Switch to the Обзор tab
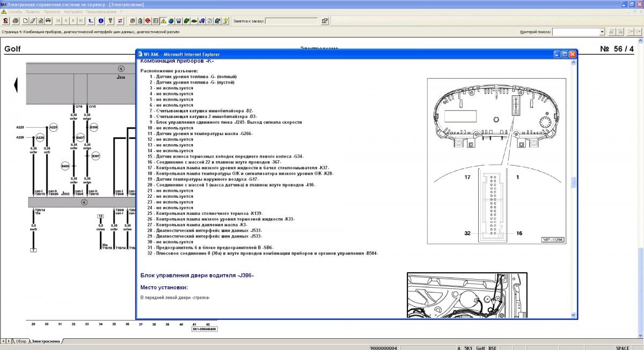This screenshot has height=350, width=644. click(x=21, y=341)
